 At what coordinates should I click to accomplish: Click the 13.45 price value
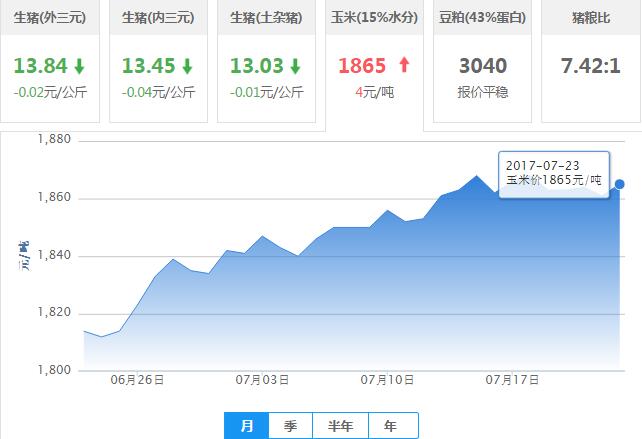click(x=148, y=66)
